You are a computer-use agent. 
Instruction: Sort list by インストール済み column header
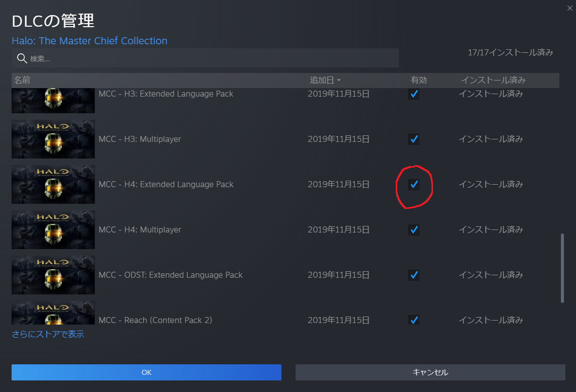[x=493, y=80]
